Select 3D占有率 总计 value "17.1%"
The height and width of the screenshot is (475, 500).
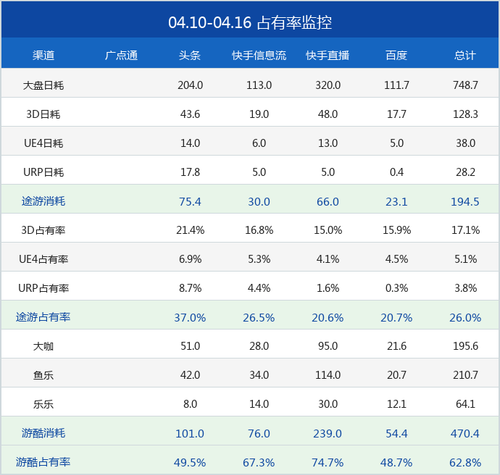click(x=465, y=230)
